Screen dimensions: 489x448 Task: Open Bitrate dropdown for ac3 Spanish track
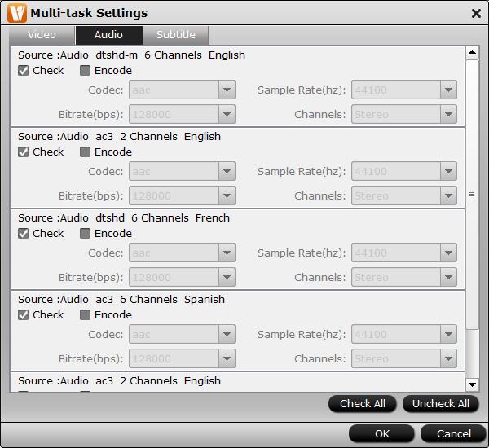coord(182,358)
